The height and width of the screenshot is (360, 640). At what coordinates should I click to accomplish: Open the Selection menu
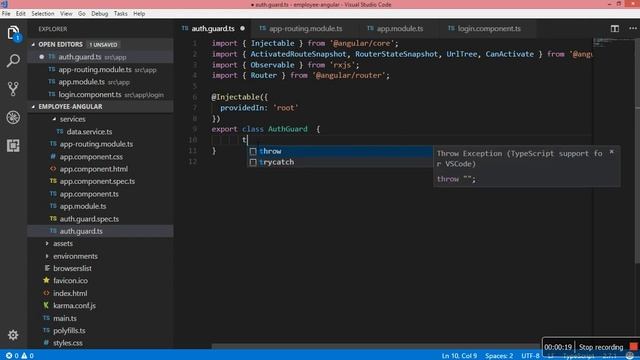click(x=43, y=13)
